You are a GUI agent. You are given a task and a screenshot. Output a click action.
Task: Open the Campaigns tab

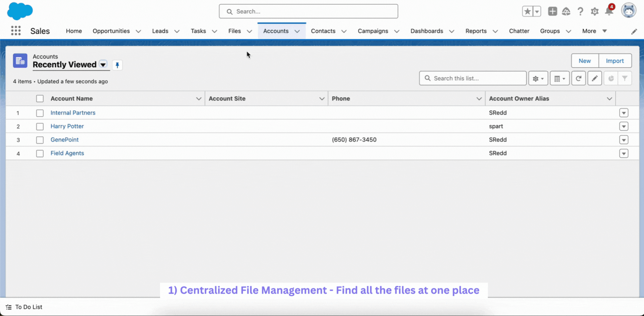[373, 31]
